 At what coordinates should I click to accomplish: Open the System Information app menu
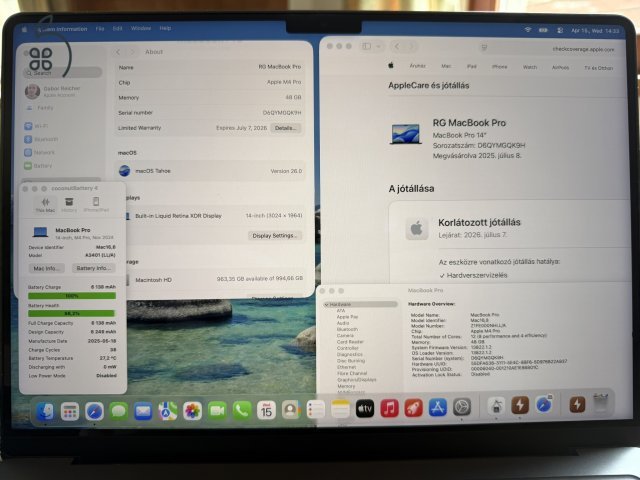[x=62, y=29]
